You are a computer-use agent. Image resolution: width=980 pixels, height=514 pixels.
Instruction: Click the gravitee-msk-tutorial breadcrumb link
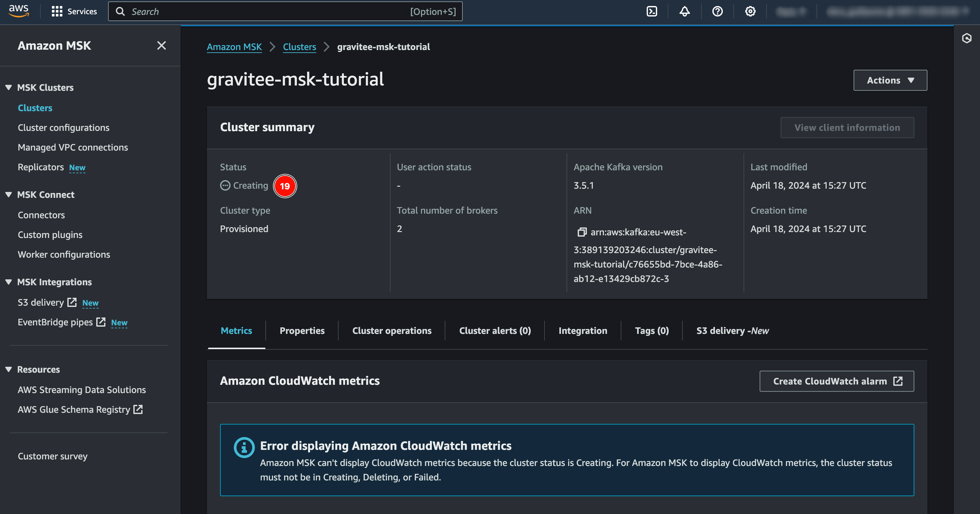pos(384,46)
